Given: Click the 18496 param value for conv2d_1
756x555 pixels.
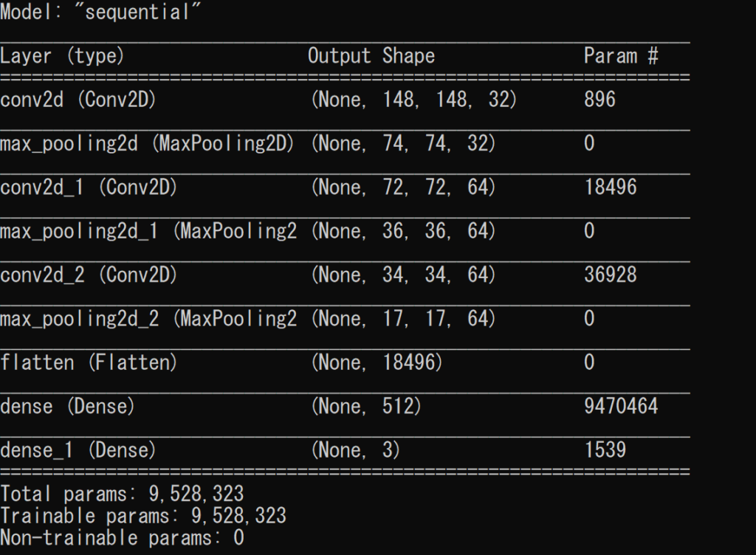Looking at the screenshot, I should [x=611, y=187].
